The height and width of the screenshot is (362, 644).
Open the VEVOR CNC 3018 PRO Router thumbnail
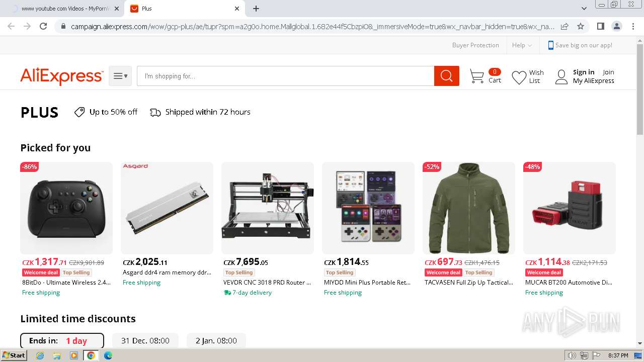(268, 208)
